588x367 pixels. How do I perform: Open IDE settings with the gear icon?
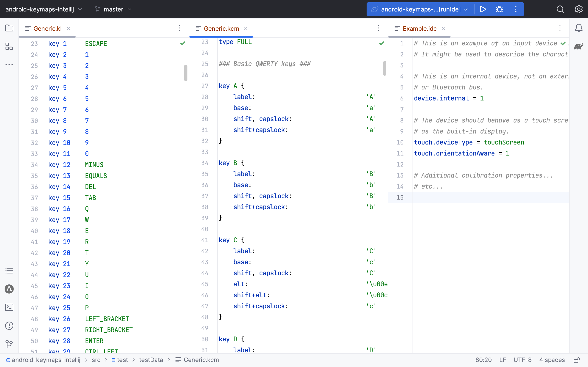(579, 9)
